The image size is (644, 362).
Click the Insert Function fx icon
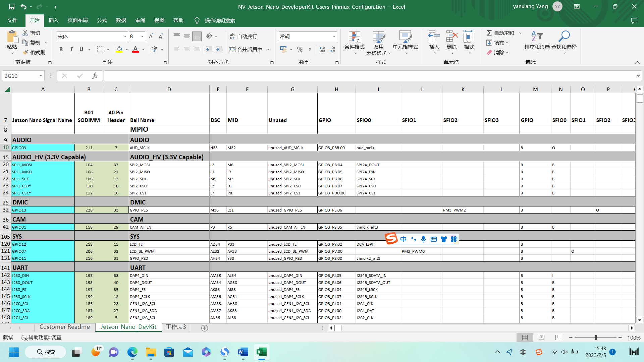point(95,76)
